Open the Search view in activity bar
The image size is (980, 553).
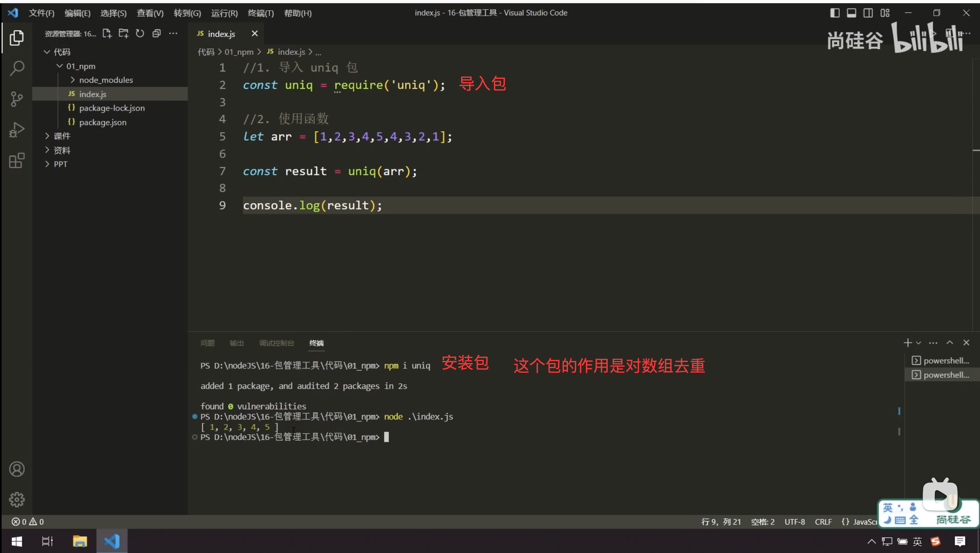[17, 69]
